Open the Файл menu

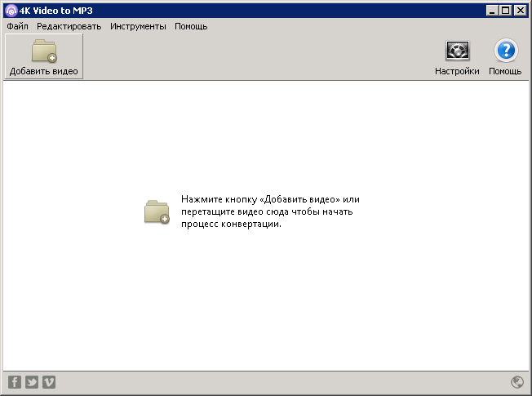(17, 26)
